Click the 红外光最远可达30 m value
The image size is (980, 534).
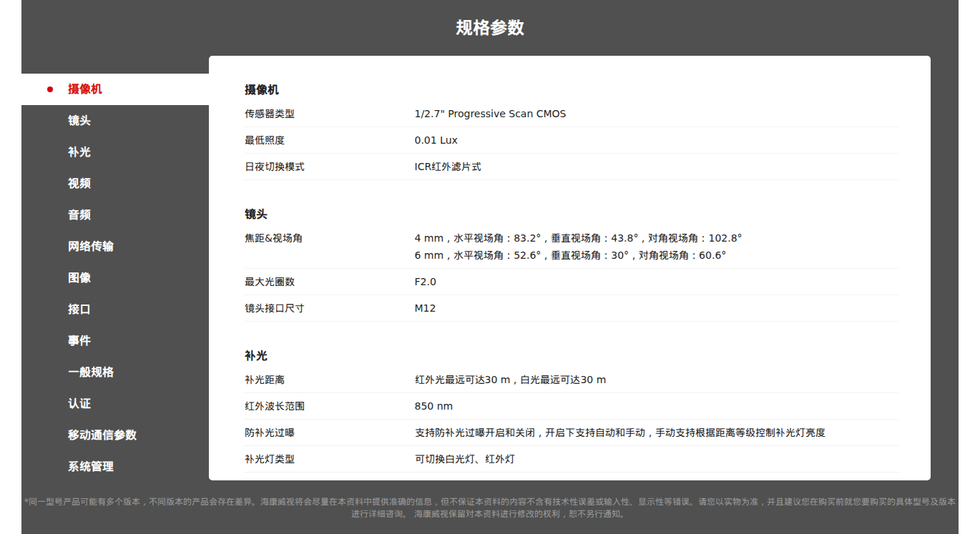[510, 380]
